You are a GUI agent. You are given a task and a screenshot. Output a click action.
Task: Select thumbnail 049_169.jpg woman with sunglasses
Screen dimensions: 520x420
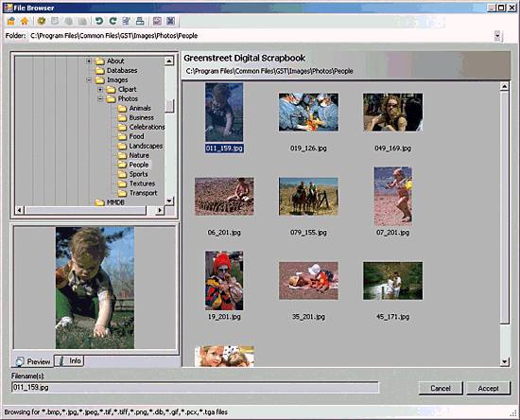393,113
